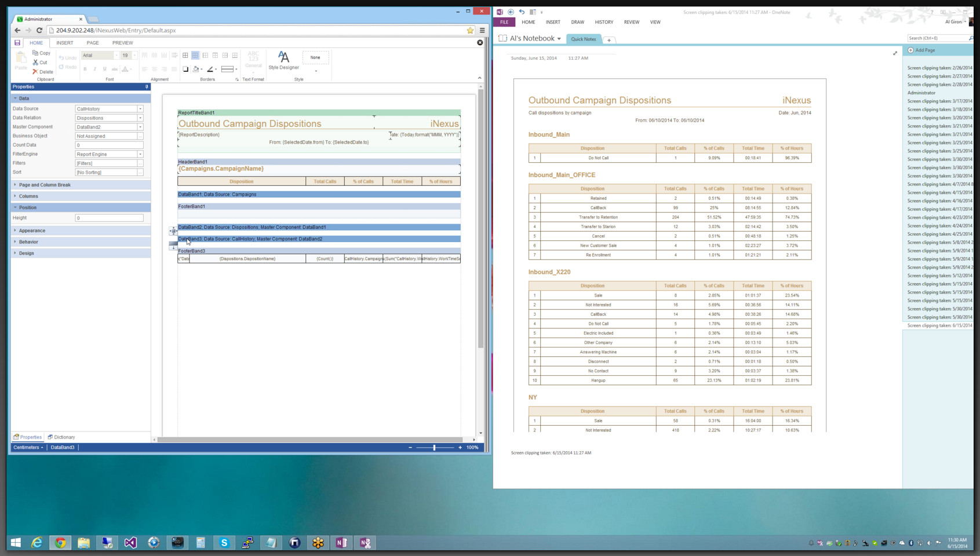980x556 pixels.
Task: Pin the Properties panel
Action: click(x=147, y=87)
